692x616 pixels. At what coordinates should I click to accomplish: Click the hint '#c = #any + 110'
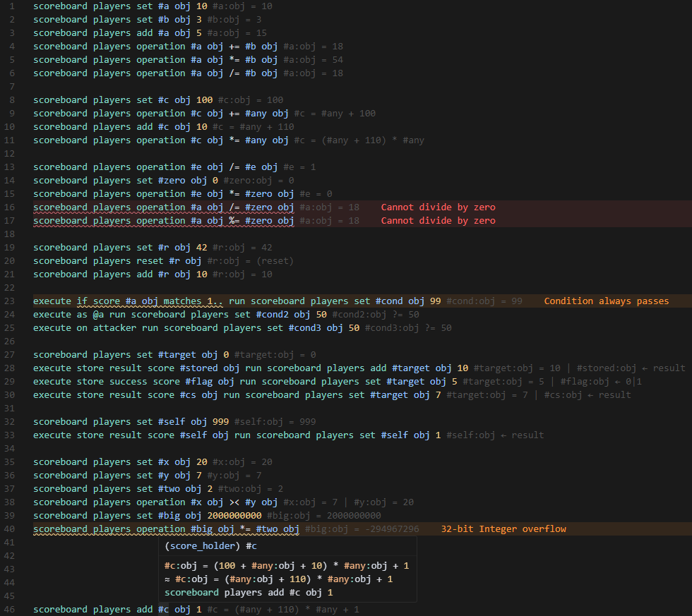point(253,127)
